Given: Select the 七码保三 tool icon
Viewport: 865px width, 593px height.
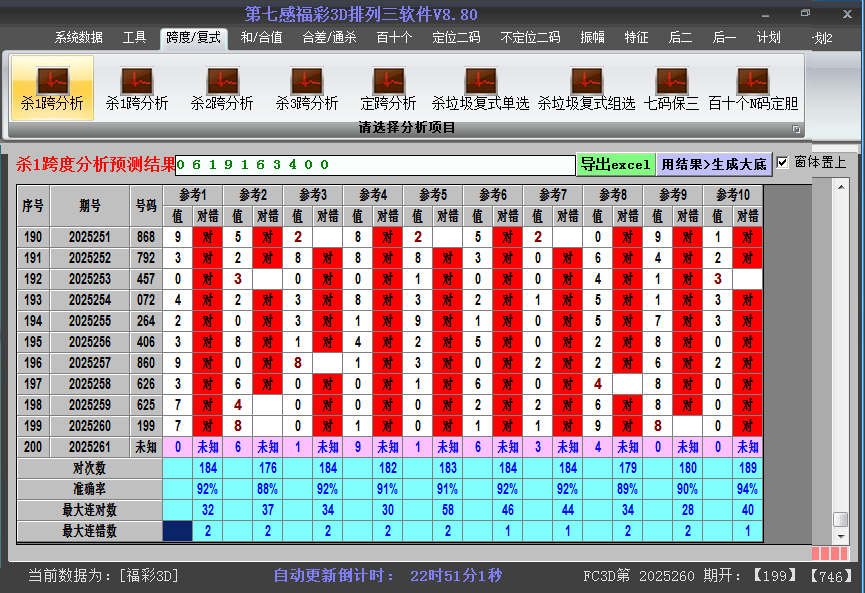Looking at the screenshot, I should 671,88.
